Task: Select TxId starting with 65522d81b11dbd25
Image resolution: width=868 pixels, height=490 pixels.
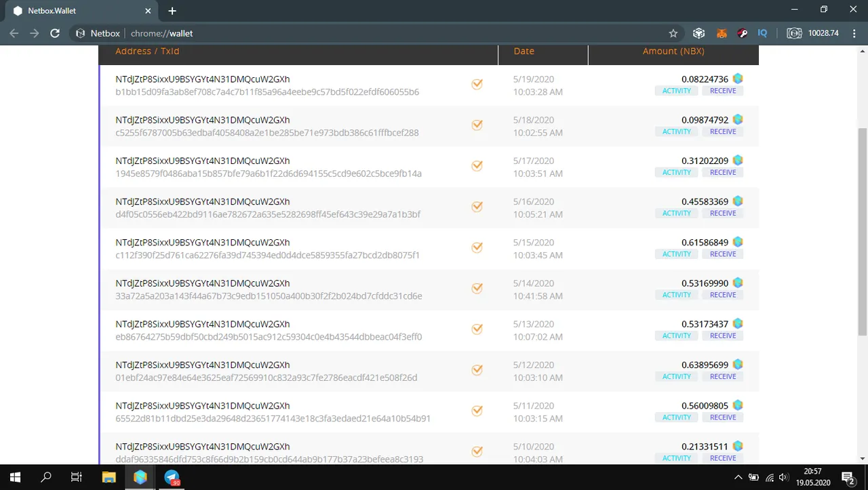Action: point(273,419)
